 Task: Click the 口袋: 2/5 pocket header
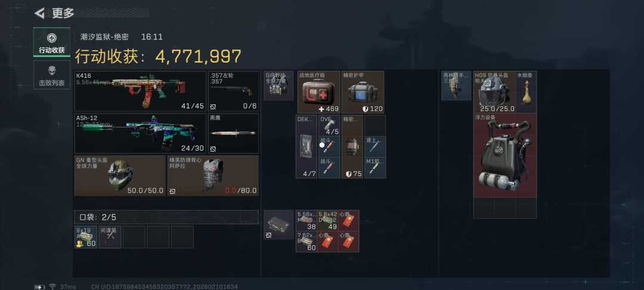click(x=166, y=217)
